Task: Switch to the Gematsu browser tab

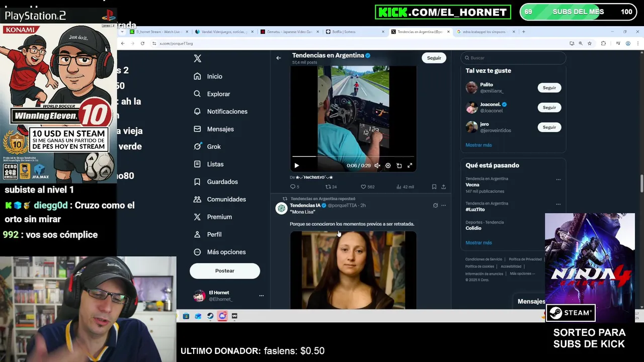Action: 290,32
